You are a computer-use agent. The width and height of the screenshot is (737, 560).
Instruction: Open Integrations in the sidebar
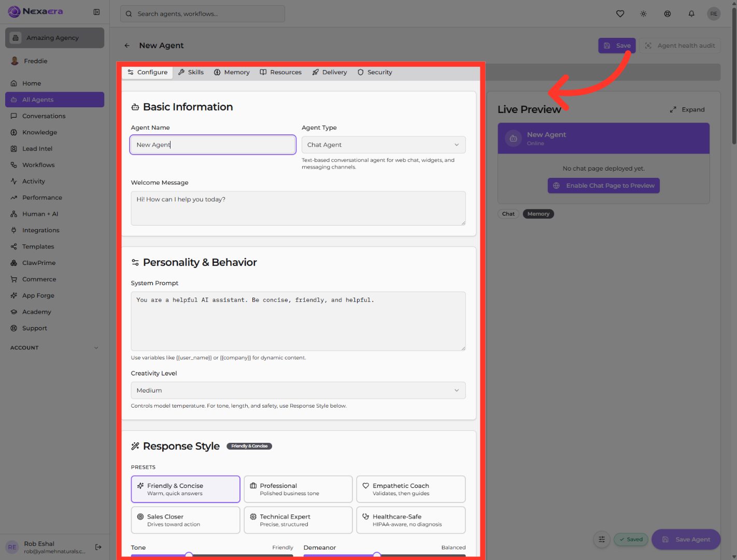54,230
